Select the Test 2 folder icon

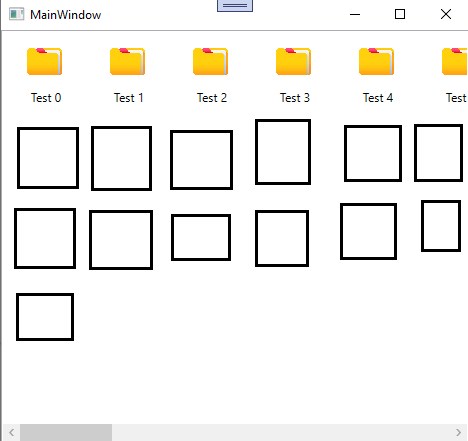tap(211, 62)
